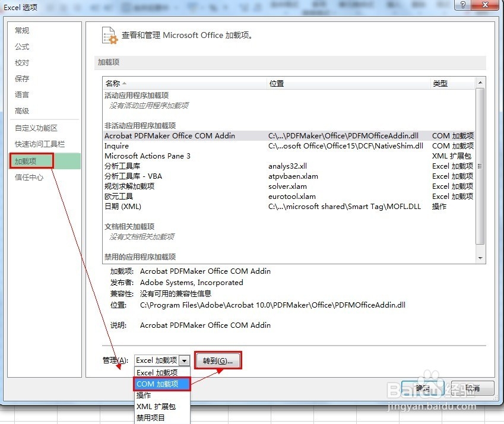Cancel the dialog with 取消
The image size is (504, 424).
click(473, 388)
